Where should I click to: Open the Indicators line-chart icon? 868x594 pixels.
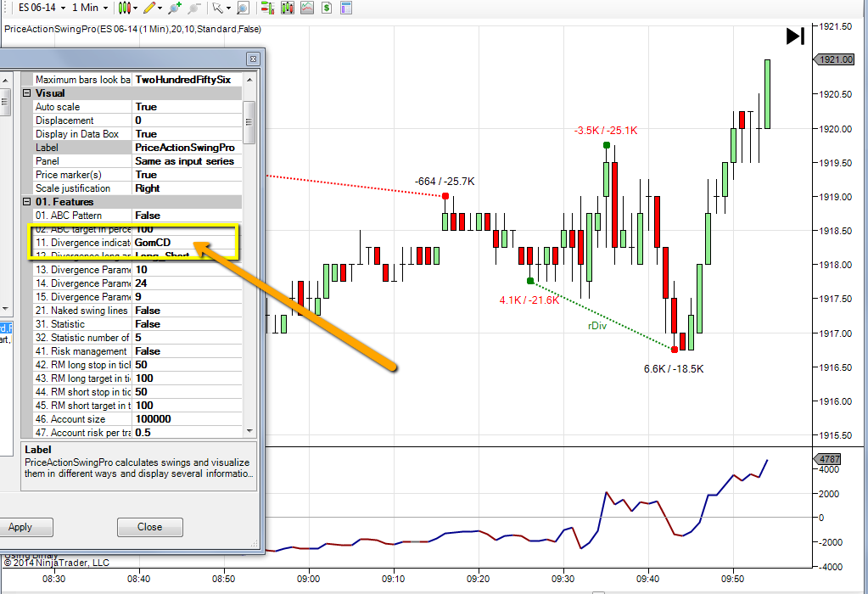[x=306, y=8]
